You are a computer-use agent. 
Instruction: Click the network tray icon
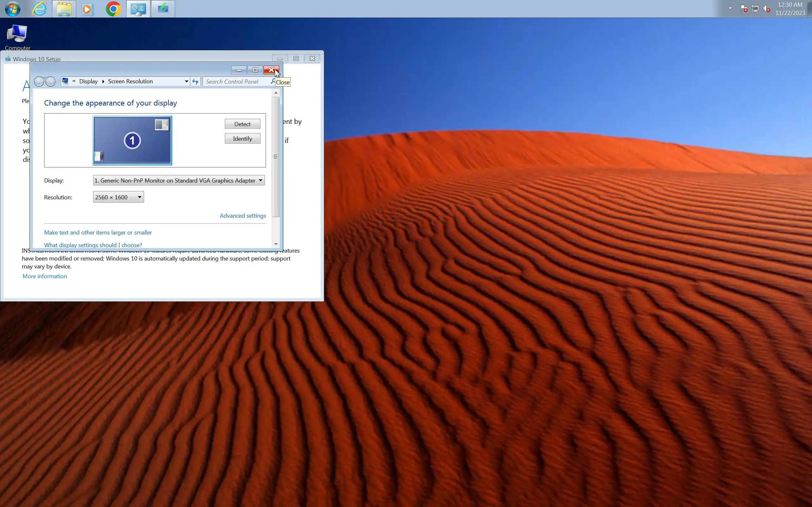(x=755, y=8)
